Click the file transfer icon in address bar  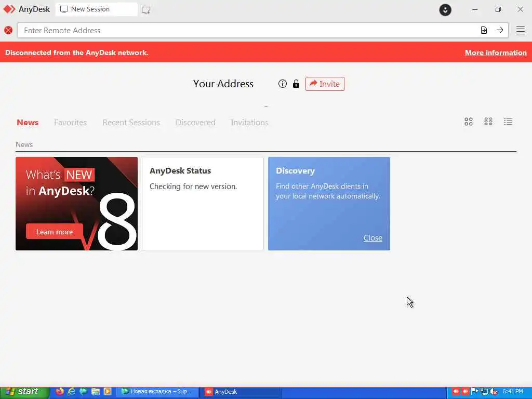tap(484, 30)
